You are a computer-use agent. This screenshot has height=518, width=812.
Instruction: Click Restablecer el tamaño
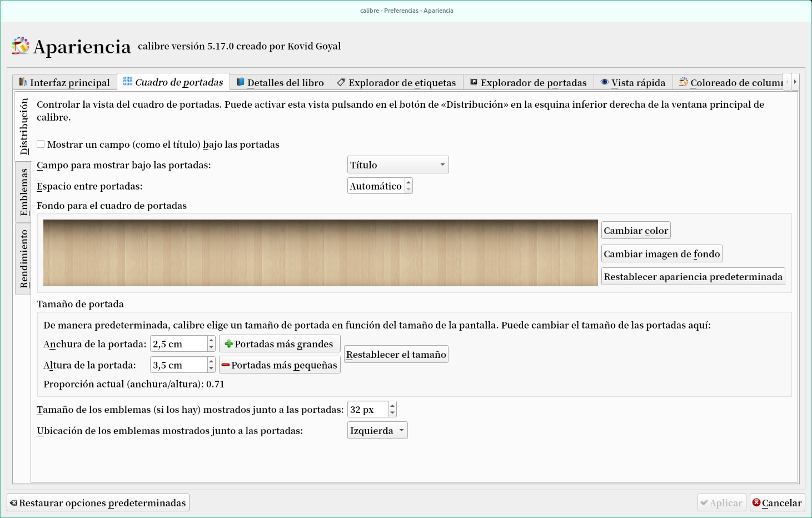pos(396,355)
